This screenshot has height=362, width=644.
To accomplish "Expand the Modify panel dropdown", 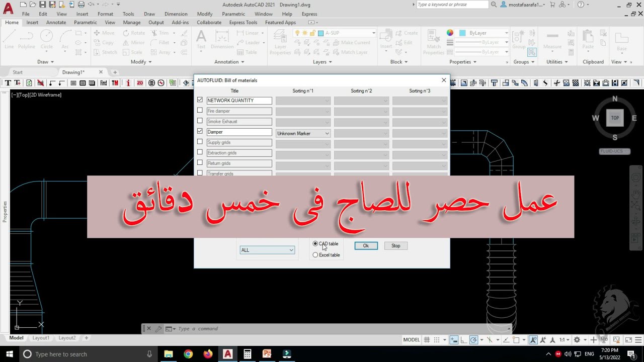I will 141,62.
